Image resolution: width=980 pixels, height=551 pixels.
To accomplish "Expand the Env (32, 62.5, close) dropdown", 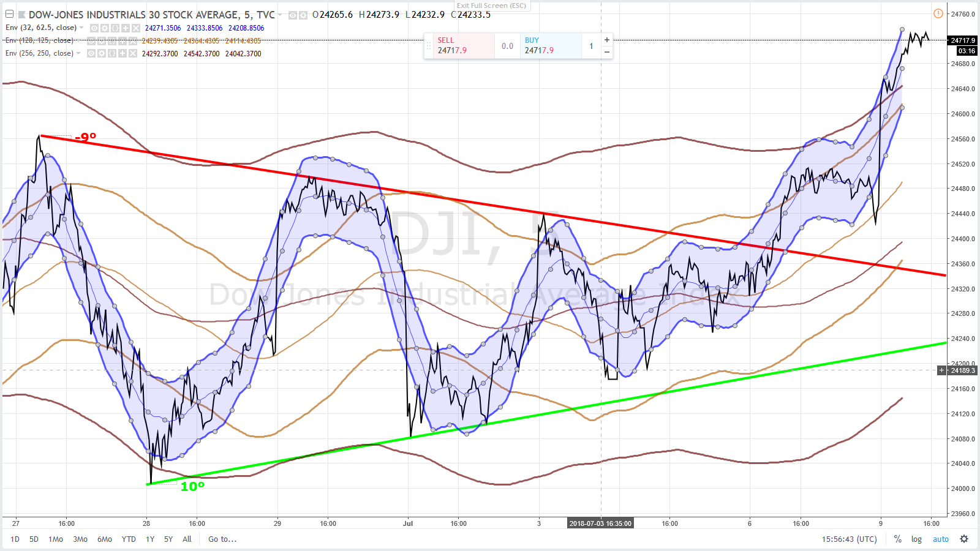I will coord(81,28).
